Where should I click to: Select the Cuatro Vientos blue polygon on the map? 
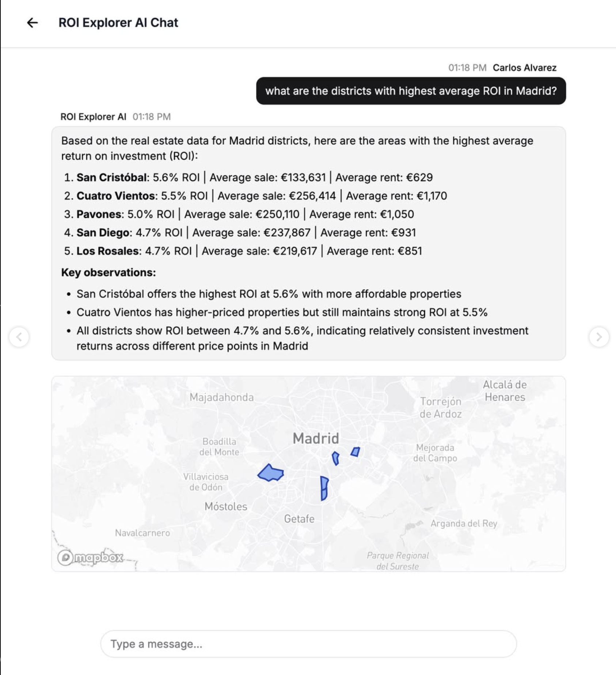[270, 473]
